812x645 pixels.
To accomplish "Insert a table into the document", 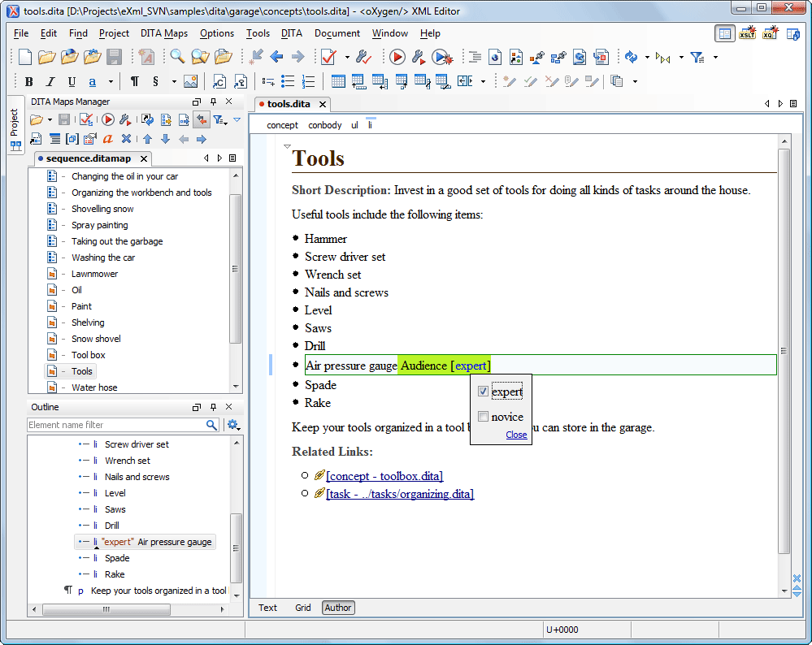I will [x=338, y=81].
